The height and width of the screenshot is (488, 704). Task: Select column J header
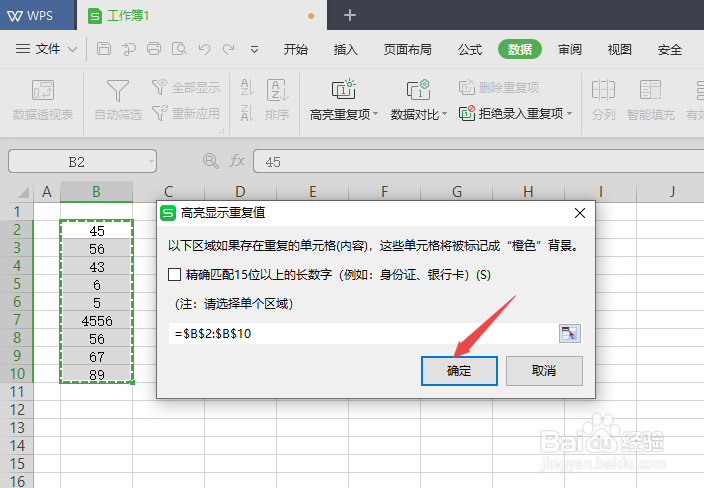pos(672,192)
